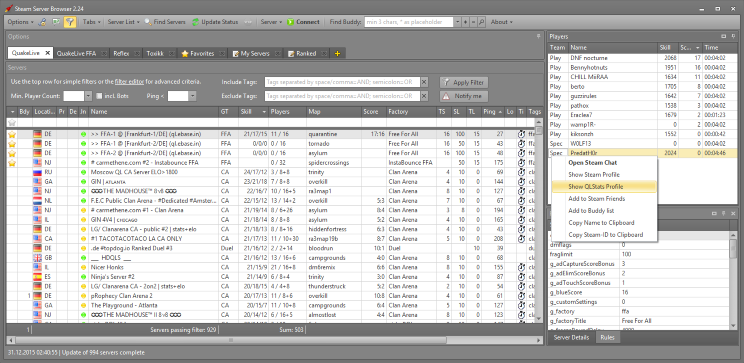The image size is (744, 363).
Task: Click the green Connect play icon
Action: pyautogui.click(x=290, y=22)
